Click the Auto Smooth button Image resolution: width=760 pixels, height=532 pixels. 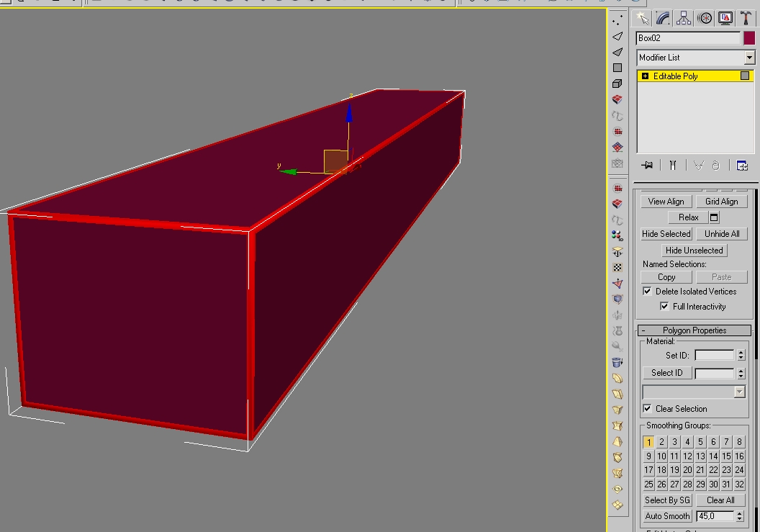coord(667,516)
